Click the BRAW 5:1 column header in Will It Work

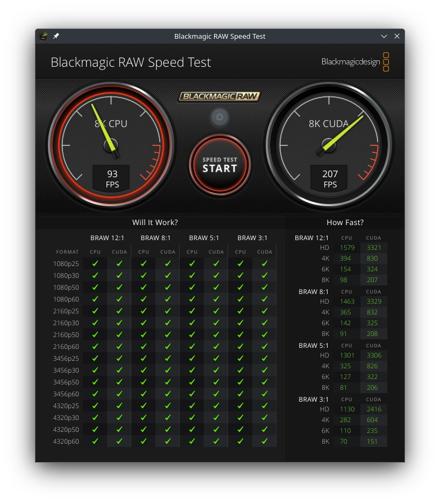click(204, 238)
